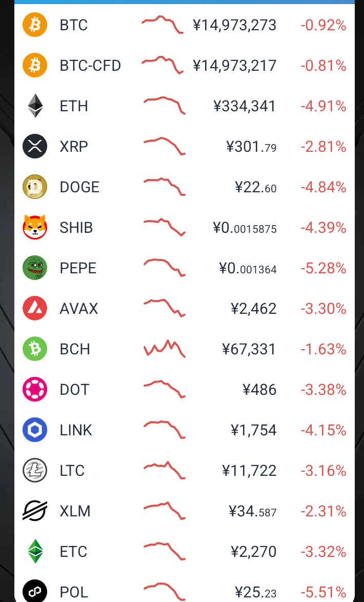Open the Dogecoin dog icon

(35, 187)
